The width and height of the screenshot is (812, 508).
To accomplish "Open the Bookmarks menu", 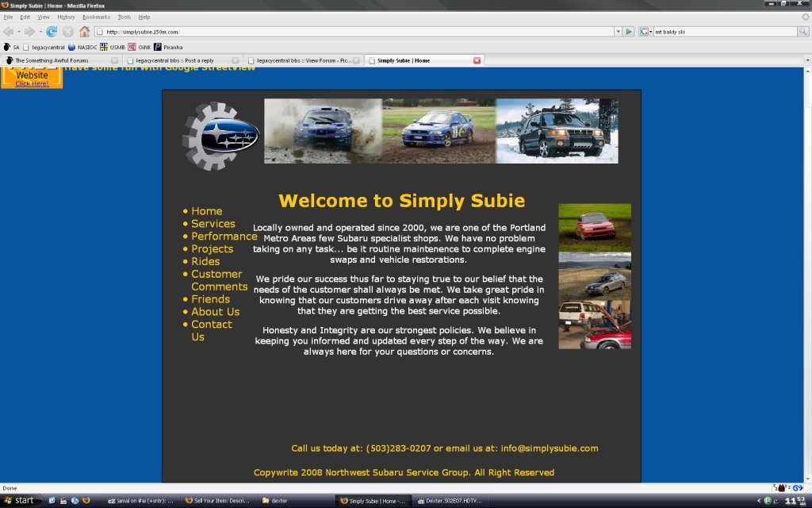I will (x=96, y=17).
